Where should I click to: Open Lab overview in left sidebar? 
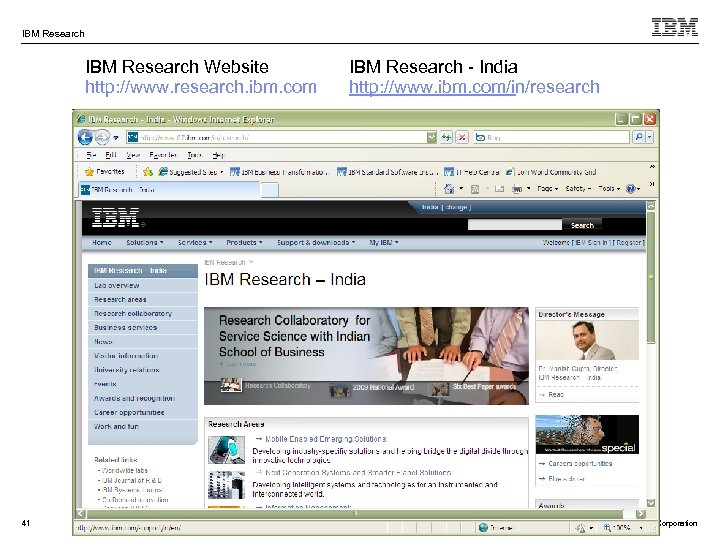[x=117, y=285]
